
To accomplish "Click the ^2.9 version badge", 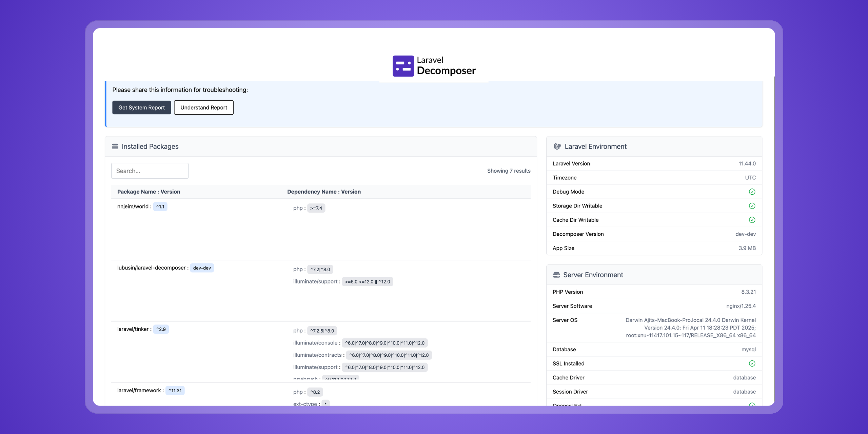I will [161, 329].
